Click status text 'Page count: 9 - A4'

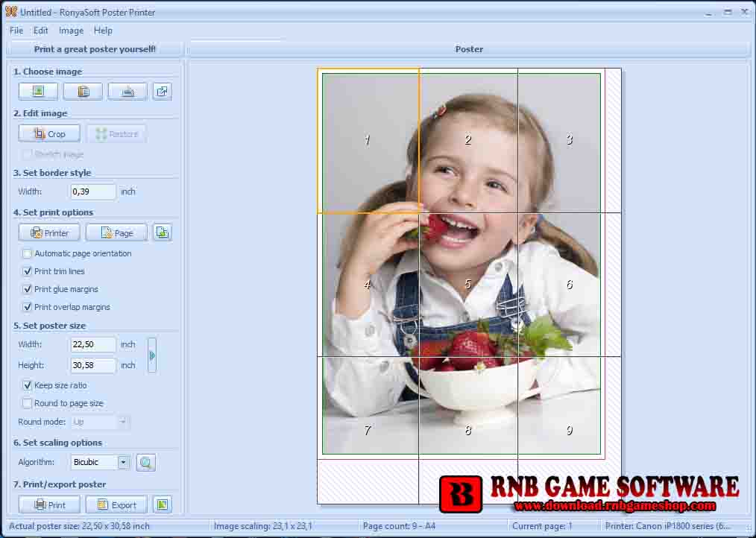399,526
